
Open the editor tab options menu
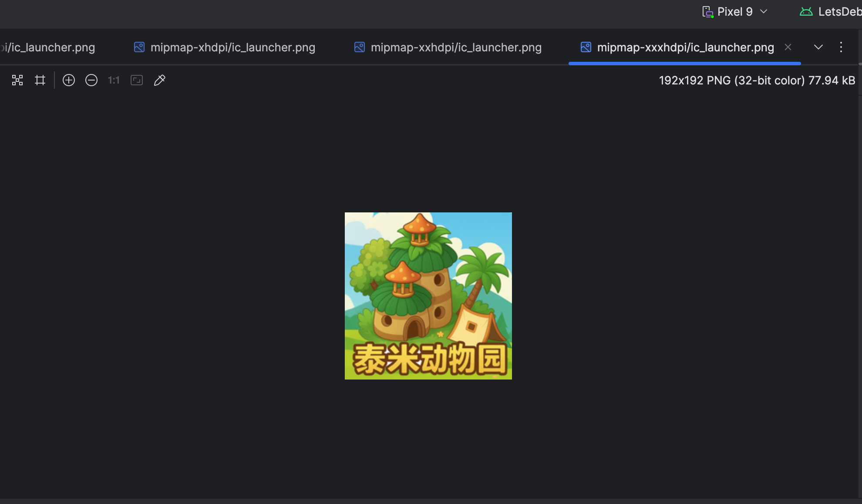click(841, 47)
